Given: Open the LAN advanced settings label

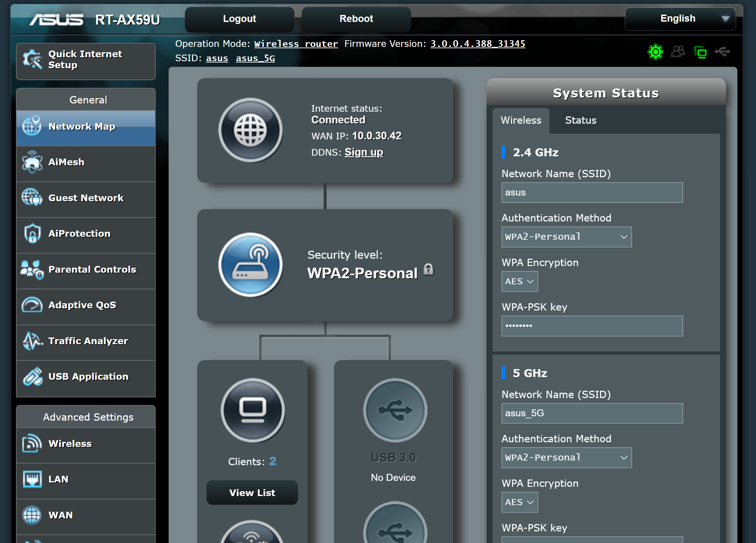Looking at the screenshot, I should [58, 479].
